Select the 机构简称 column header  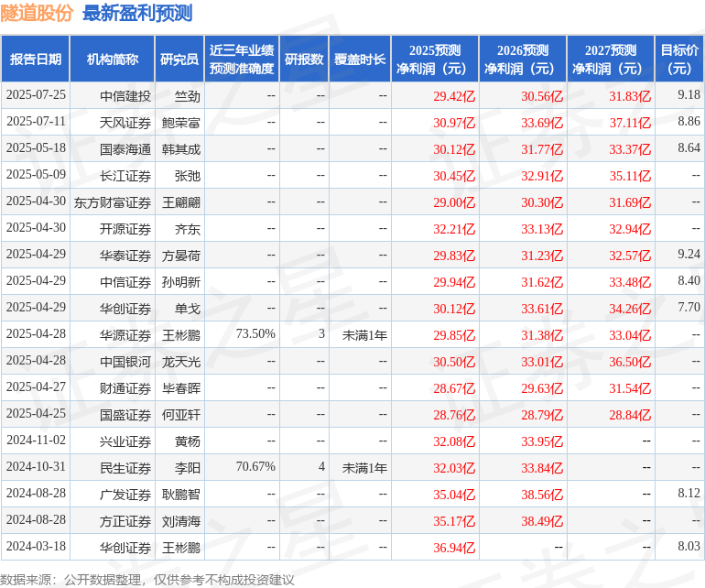coord(113,60)
